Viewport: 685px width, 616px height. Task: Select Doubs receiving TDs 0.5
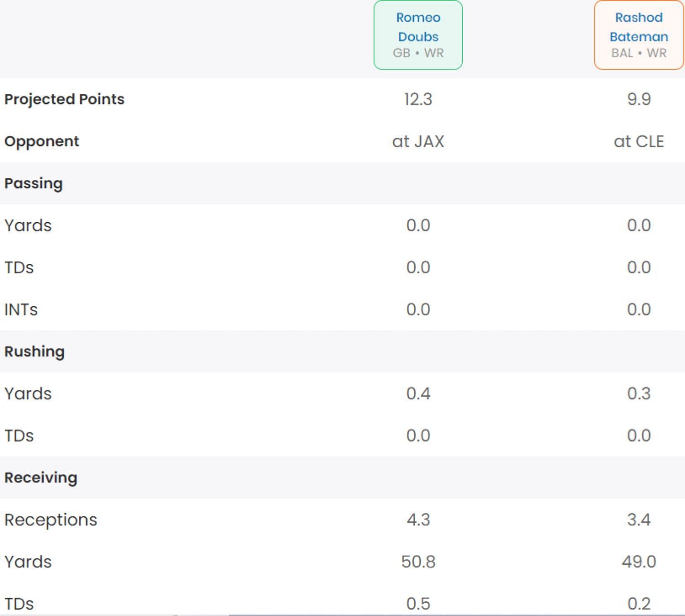[418, 604]
